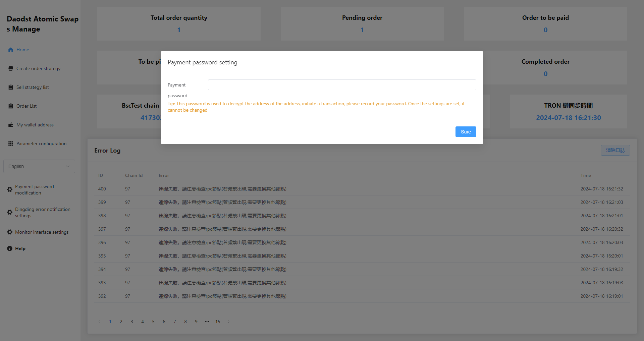Open Monitor interface settings menu item
The height and width of the screenshot is (341, 644).
(x=42, y=232)
